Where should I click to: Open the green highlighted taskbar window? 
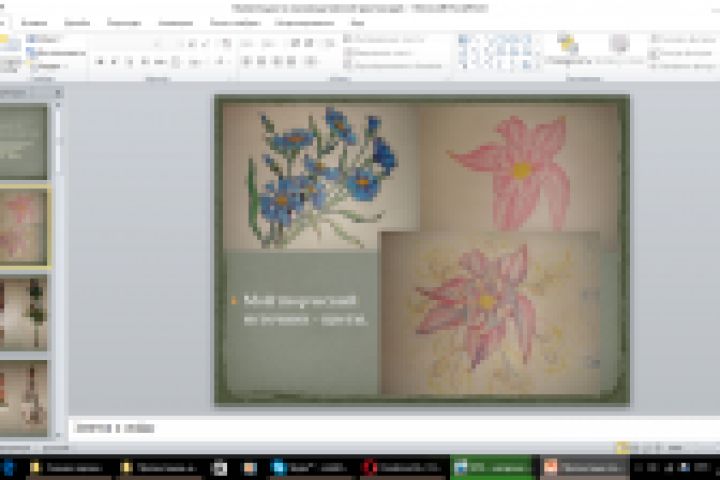tap(491, 468)
